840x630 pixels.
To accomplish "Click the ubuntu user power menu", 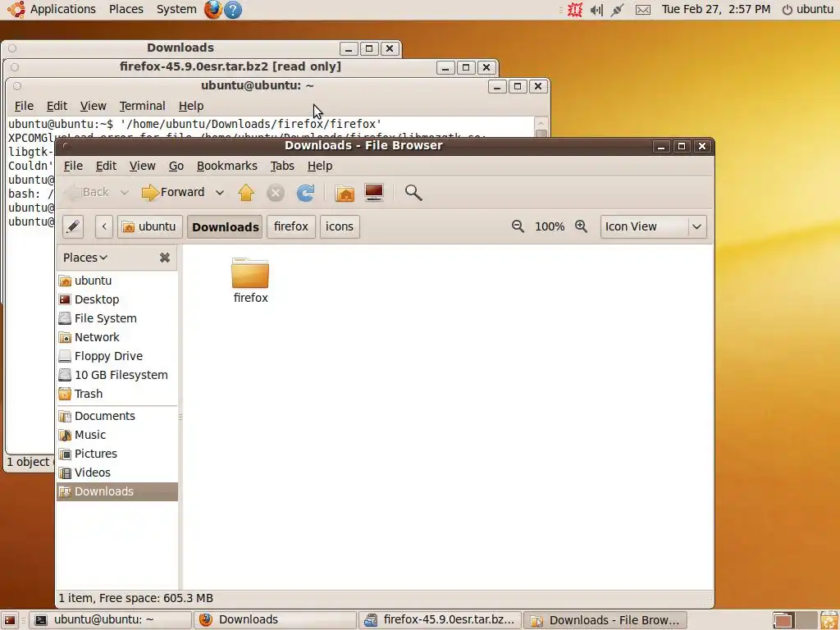I will click(x=808, y=9).
